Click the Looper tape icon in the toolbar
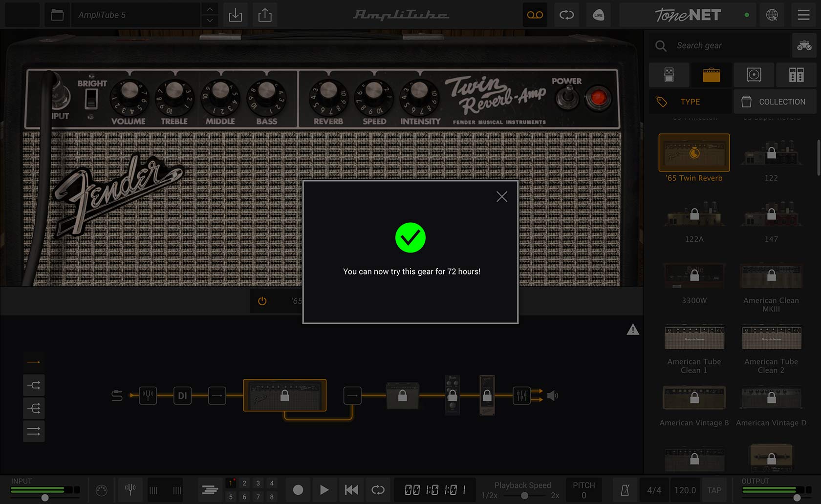 click(x=535, y=15)
